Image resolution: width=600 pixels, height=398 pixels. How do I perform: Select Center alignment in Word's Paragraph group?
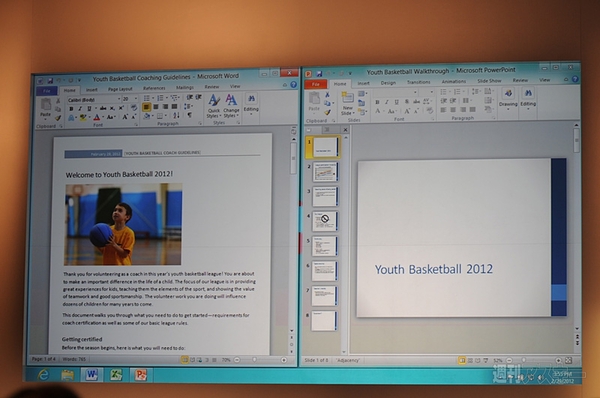[x=156, y=107]
